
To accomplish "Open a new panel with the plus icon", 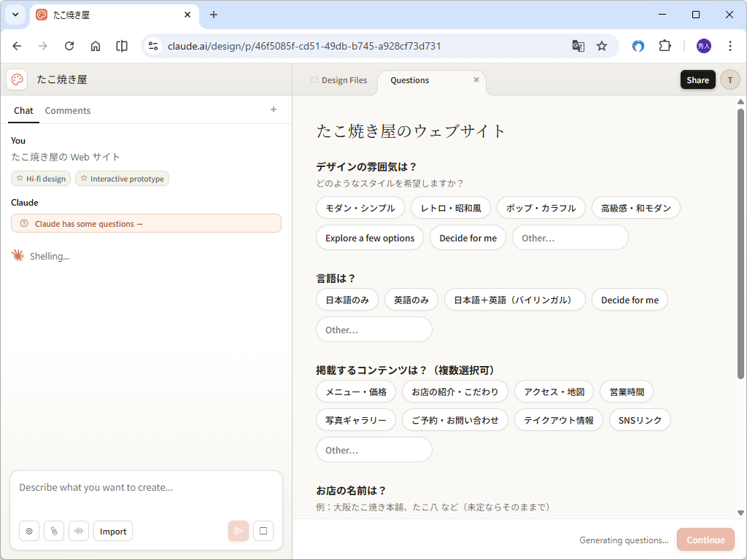I will point(273,109).
